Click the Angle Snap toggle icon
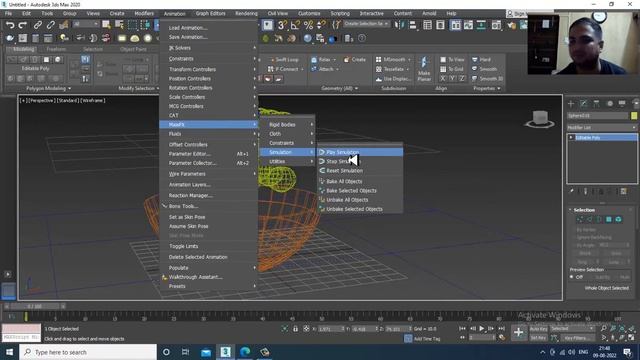640x360 pixels. point(295,25)
